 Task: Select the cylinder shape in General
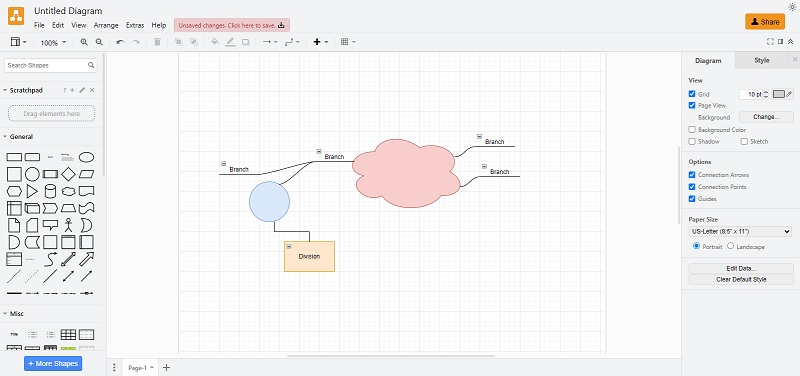point(50,191)
